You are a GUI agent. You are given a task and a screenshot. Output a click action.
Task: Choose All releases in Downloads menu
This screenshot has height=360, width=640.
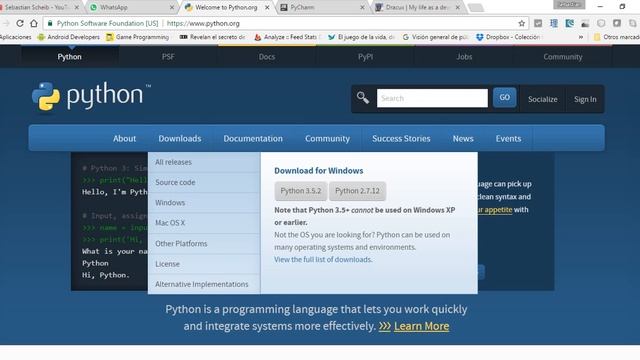204,162
